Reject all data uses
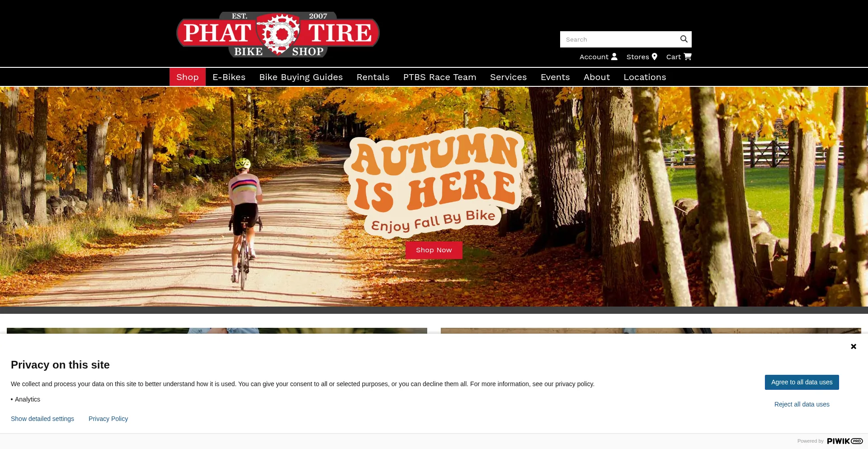This screenshot has width=868, height=449. [x=802, y=404]
